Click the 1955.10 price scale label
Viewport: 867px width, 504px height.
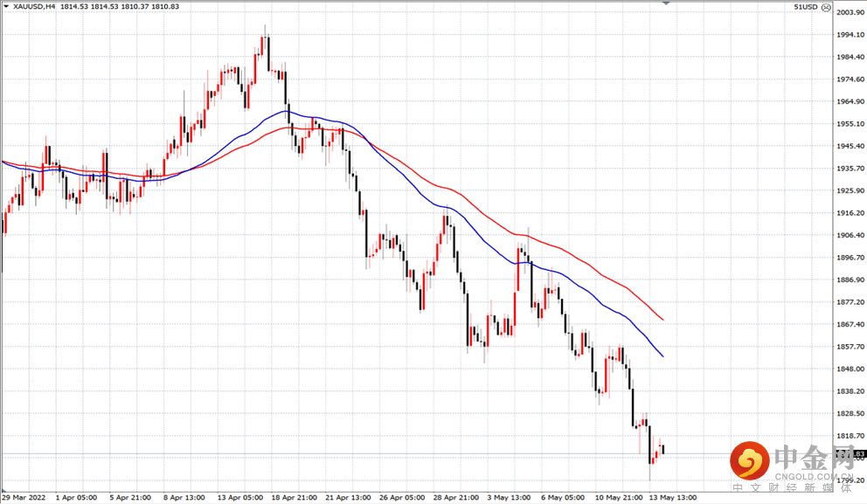click(850, 124)
